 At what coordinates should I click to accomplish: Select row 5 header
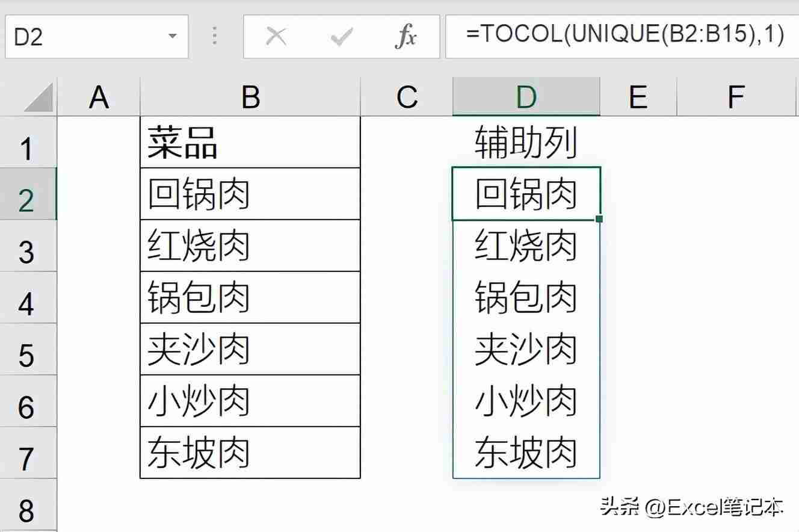[x=28, y=349]
